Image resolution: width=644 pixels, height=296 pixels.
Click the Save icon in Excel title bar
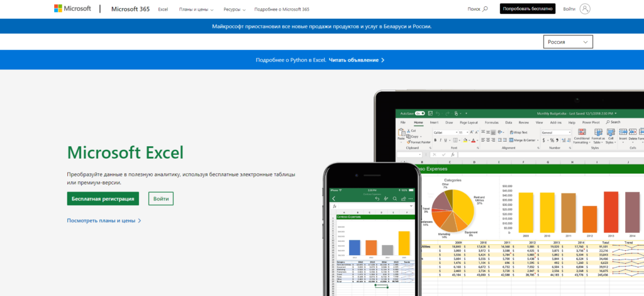coord(430,113)
